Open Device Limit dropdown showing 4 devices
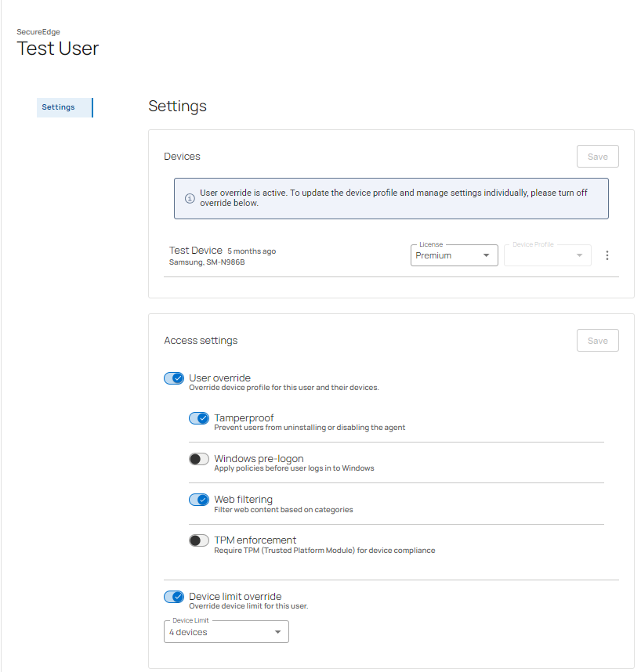The width and height of the screenshot is (641, 672). point(226,632)
